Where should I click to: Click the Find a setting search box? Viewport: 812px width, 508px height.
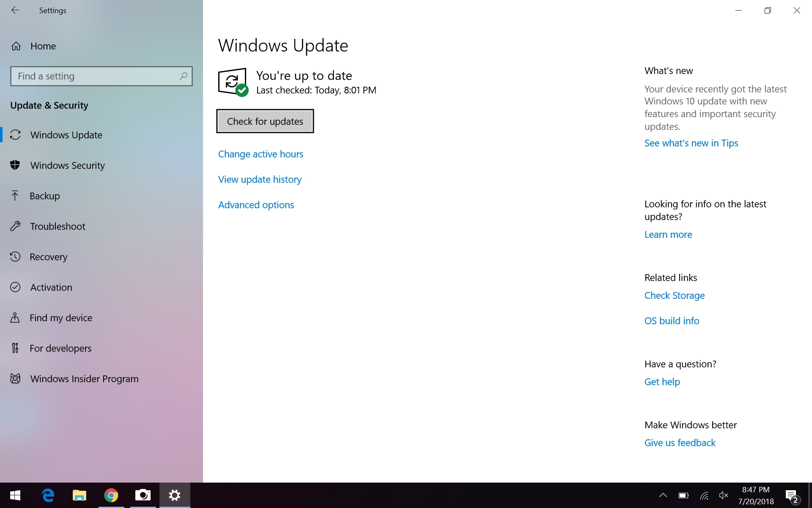[x=101, y=76]
